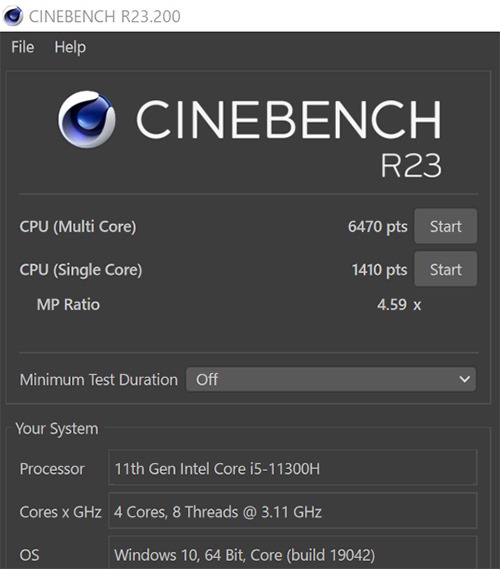Viewport: 500px width, 569px height.
Task: Click the Your System group heading
Action: pos(57,429)
